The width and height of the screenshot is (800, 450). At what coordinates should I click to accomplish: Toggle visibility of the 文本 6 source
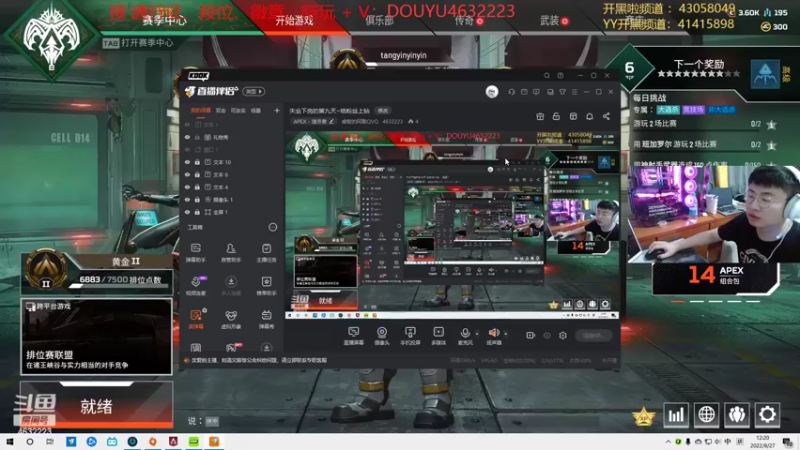[187, 174]
